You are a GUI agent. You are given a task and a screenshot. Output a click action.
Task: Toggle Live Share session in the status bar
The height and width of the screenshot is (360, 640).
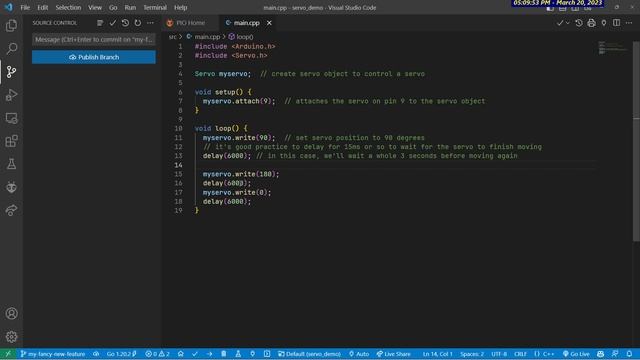[393, 354]
